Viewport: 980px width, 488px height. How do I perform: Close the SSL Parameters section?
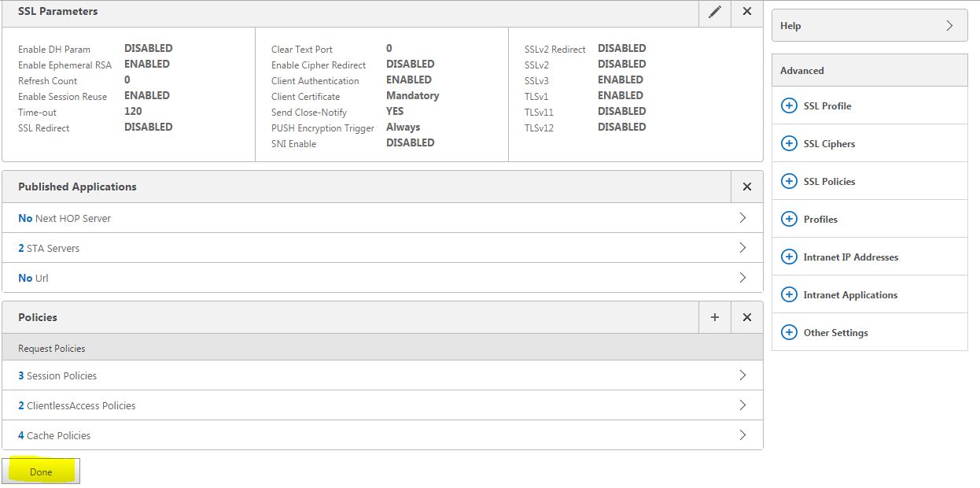746,12
